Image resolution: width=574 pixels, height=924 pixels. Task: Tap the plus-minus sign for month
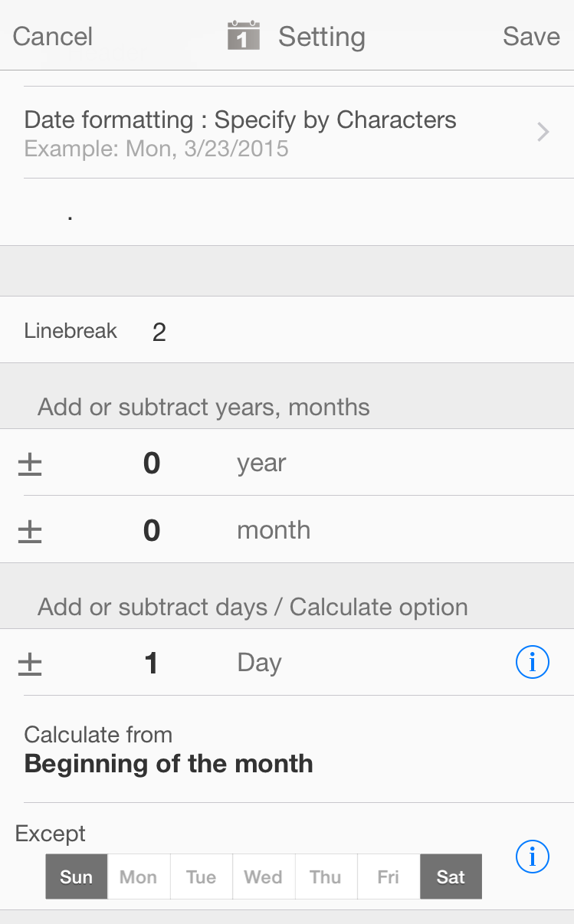30,530
